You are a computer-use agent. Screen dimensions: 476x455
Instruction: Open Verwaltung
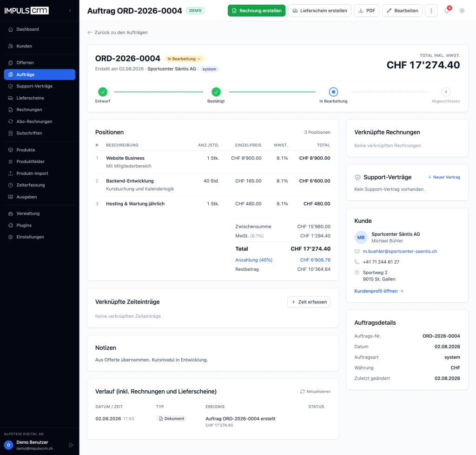click(40, 214)
